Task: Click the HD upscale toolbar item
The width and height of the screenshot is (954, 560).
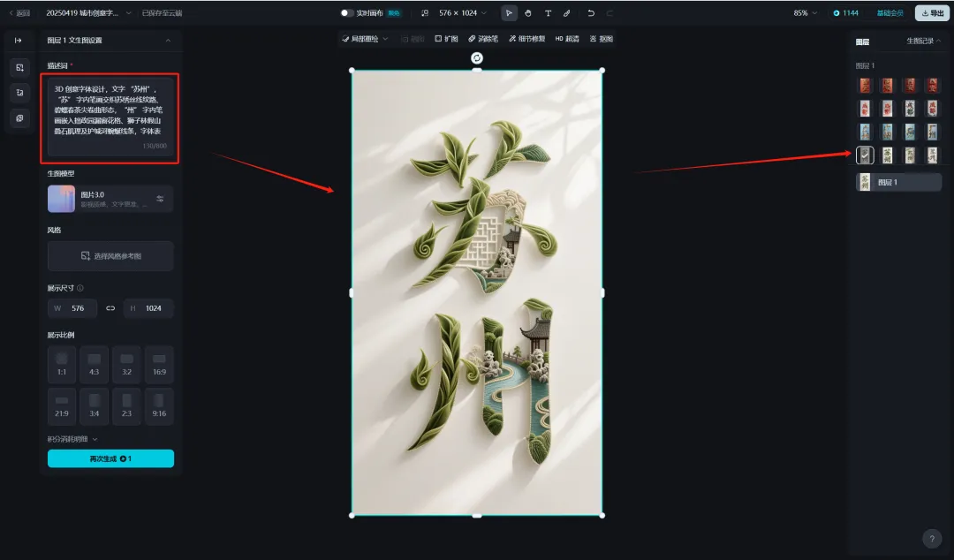Action: click(566, 38)
